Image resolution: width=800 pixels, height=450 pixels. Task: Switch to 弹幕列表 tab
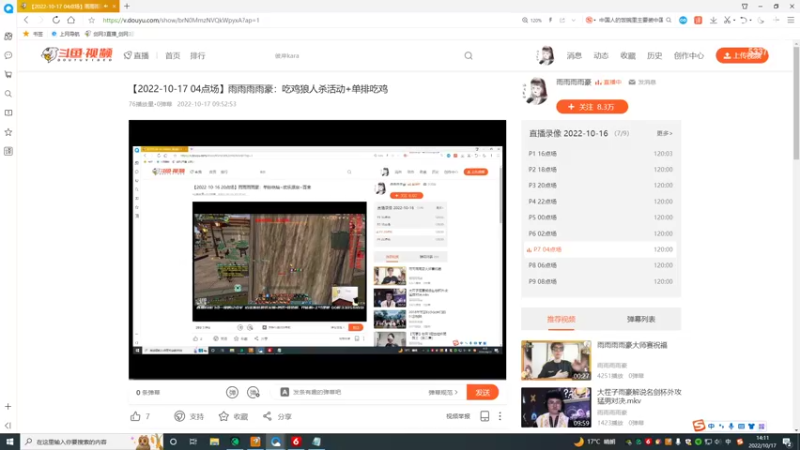click(641, 319)
